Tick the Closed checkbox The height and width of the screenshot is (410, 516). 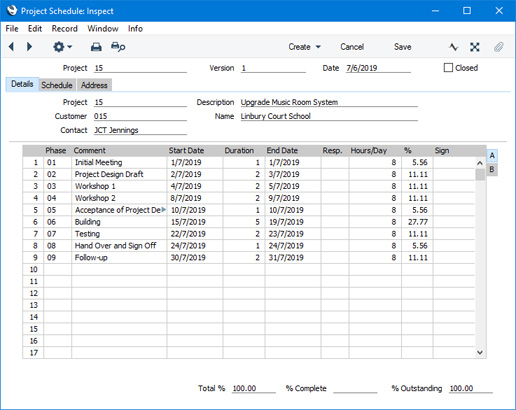448,68
